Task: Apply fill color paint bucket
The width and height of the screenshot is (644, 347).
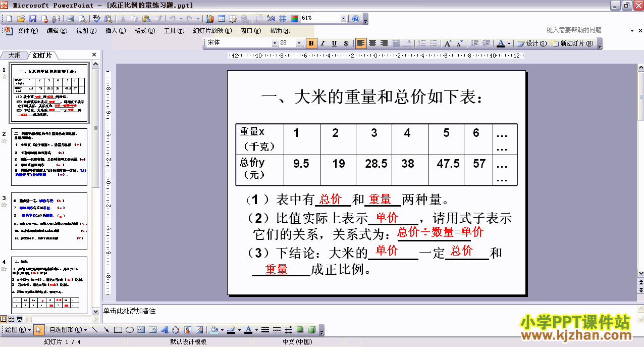Action: 214,330
